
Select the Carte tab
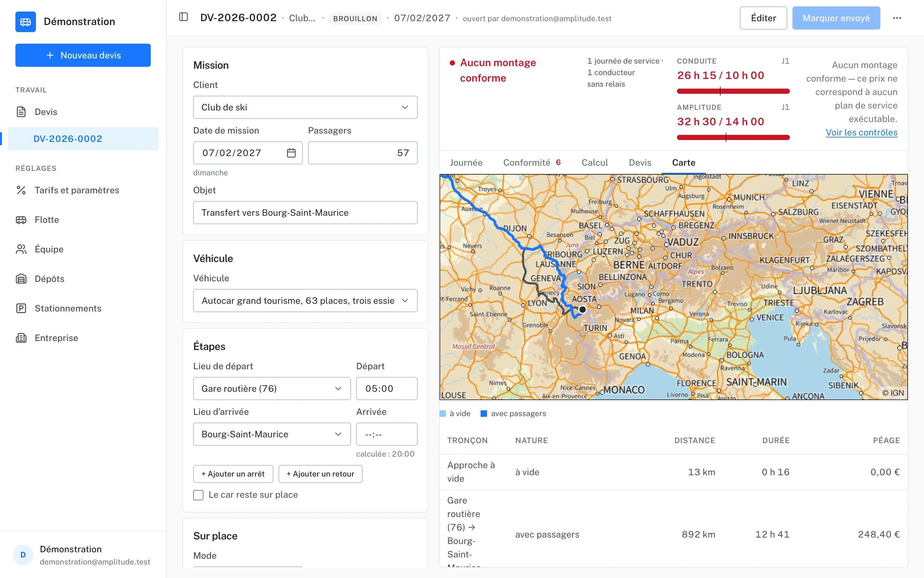click(683, 162)
